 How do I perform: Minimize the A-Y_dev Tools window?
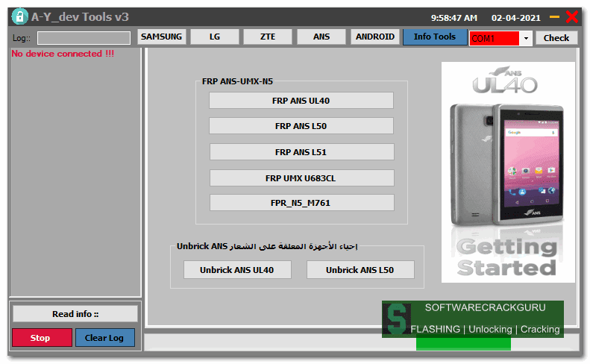coord(554,17)
